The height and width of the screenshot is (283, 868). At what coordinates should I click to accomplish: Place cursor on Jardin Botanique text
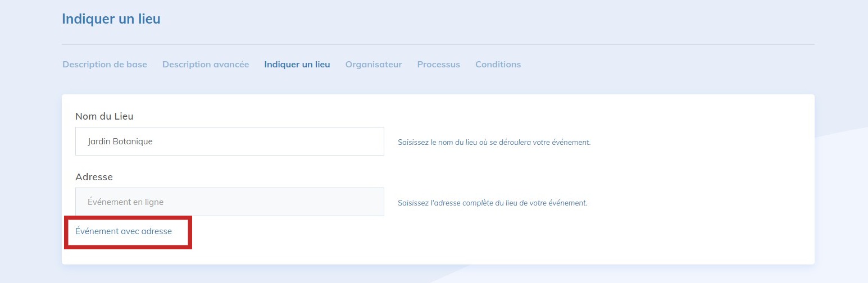120,141
